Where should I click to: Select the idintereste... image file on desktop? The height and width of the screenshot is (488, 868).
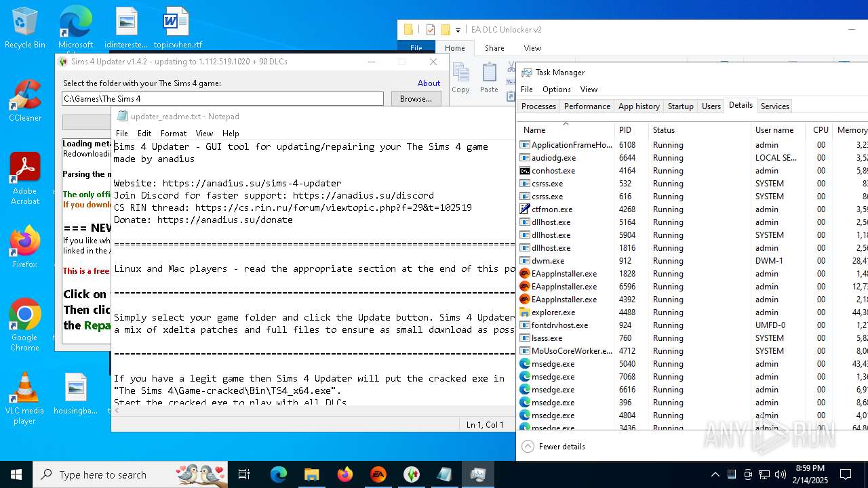pyautogui.click(x=126, y=28)
